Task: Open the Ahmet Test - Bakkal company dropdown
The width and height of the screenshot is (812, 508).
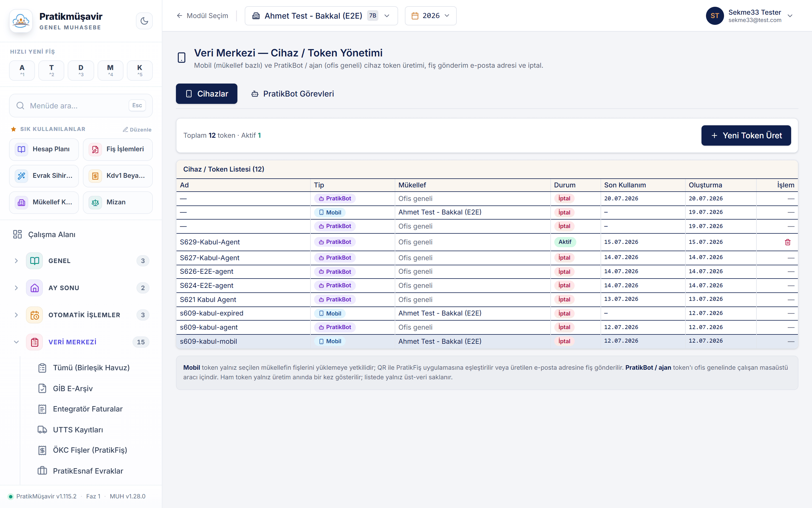Action: pos(321,16)
